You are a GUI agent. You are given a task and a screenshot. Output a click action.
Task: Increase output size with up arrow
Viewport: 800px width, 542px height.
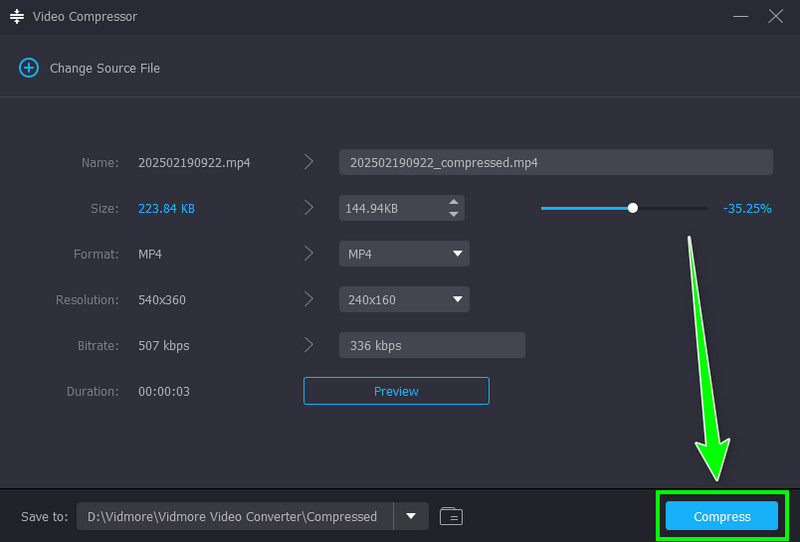[454, 202]
